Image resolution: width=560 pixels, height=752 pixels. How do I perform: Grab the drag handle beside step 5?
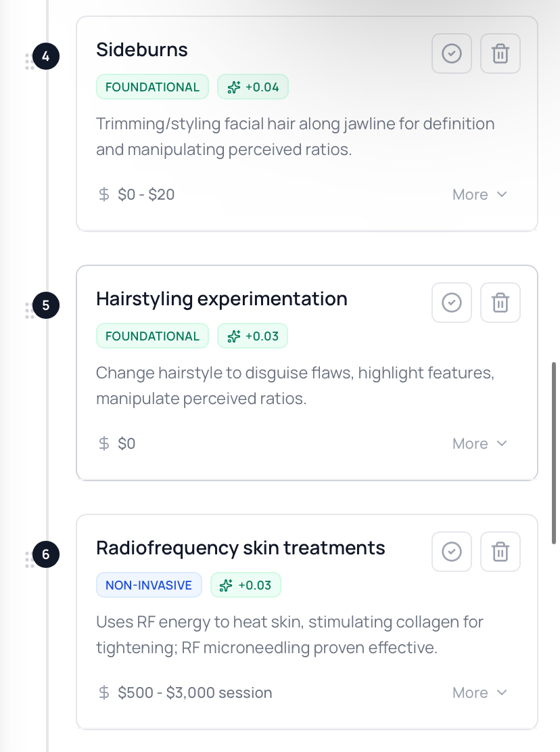[29, 311]
